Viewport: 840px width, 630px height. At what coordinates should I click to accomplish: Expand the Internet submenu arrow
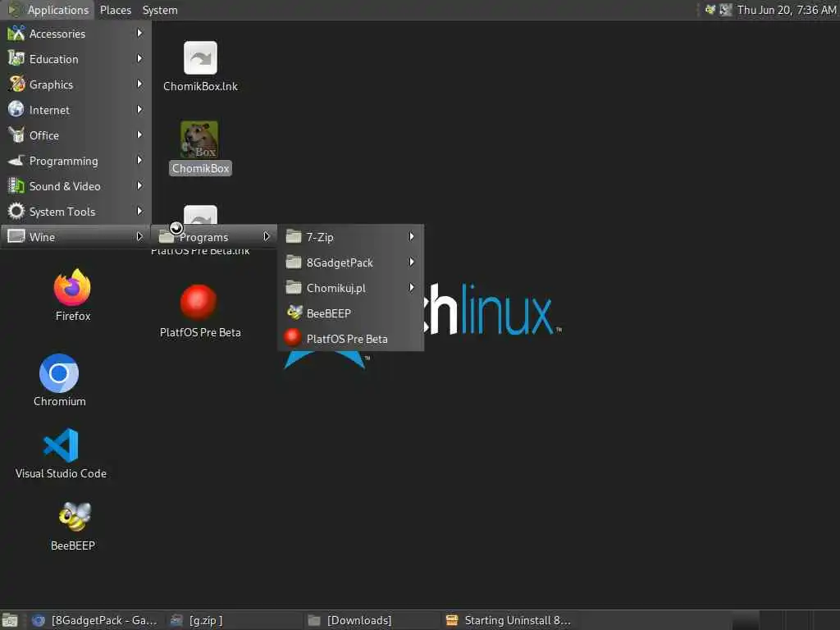139,109
